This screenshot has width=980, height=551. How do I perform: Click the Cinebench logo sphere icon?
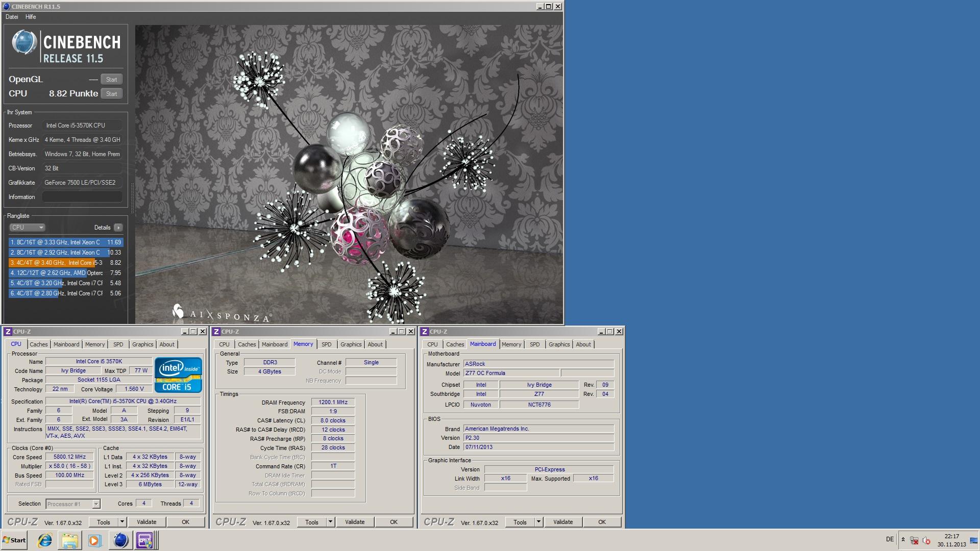pos(24,42)
